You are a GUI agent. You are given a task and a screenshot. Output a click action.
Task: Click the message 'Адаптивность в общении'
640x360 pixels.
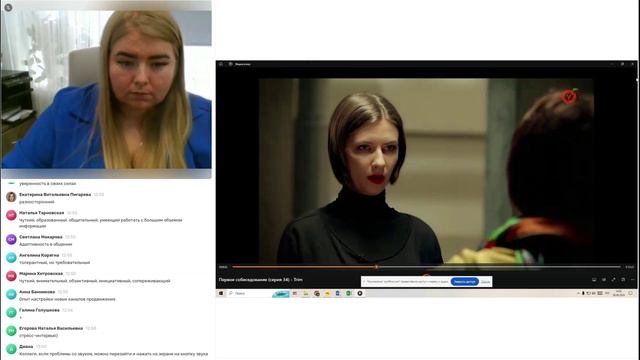point(45,244)
